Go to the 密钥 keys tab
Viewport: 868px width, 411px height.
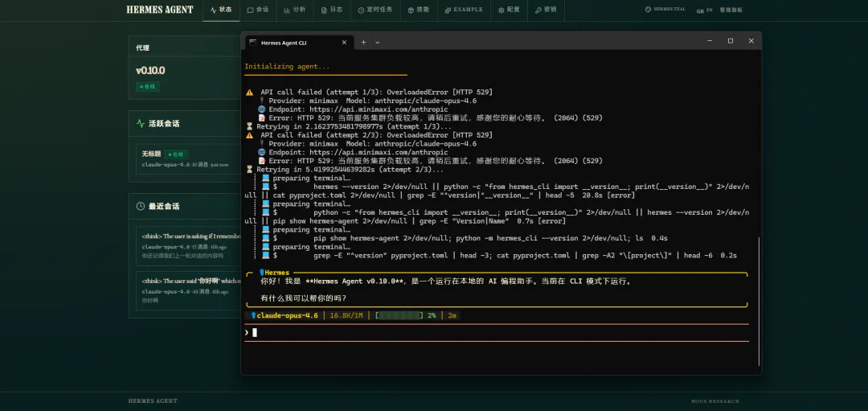(x=546, y=10)
